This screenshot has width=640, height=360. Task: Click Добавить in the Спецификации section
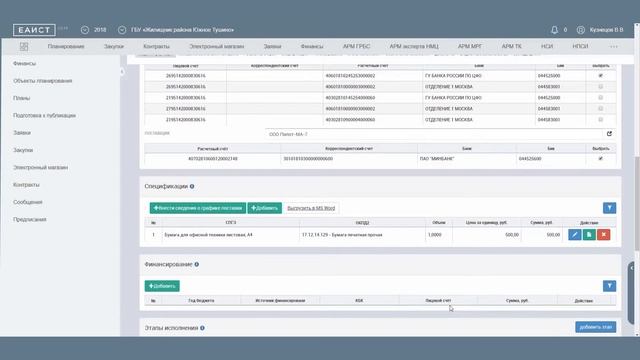(x=264, y=208)
